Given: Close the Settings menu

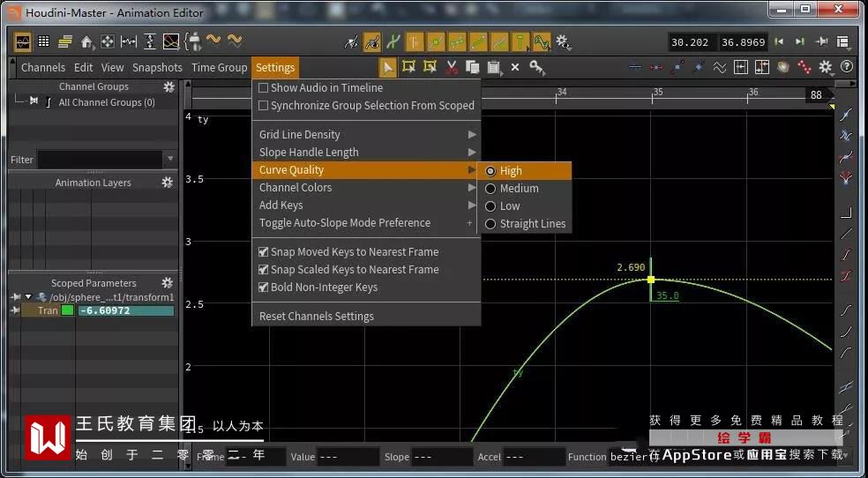Looking at the screenshot, I should pyautogui.click(x=275, y=68).
